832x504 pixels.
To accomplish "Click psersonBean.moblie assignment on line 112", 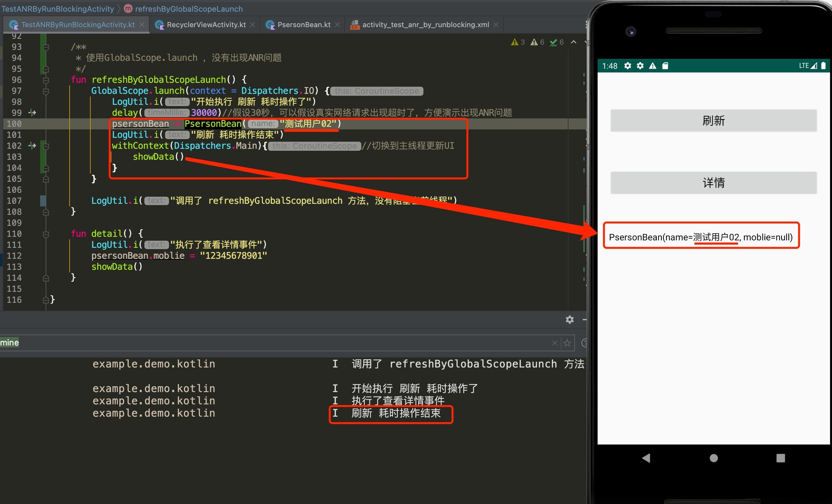I will (x=179, y=256).
